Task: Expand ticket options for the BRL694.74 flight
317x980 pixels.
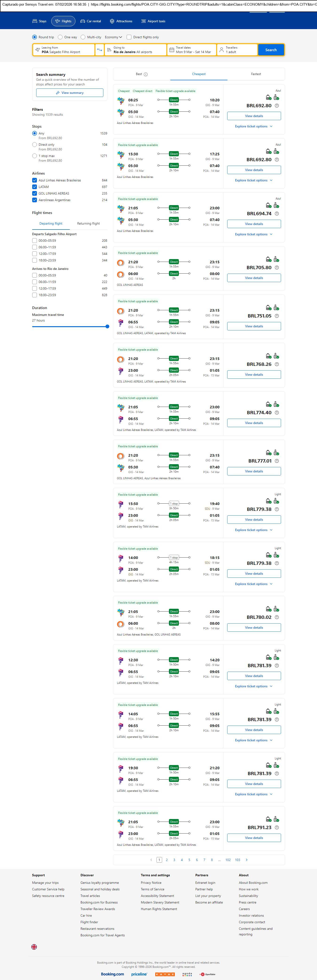Action: point(254,234)
